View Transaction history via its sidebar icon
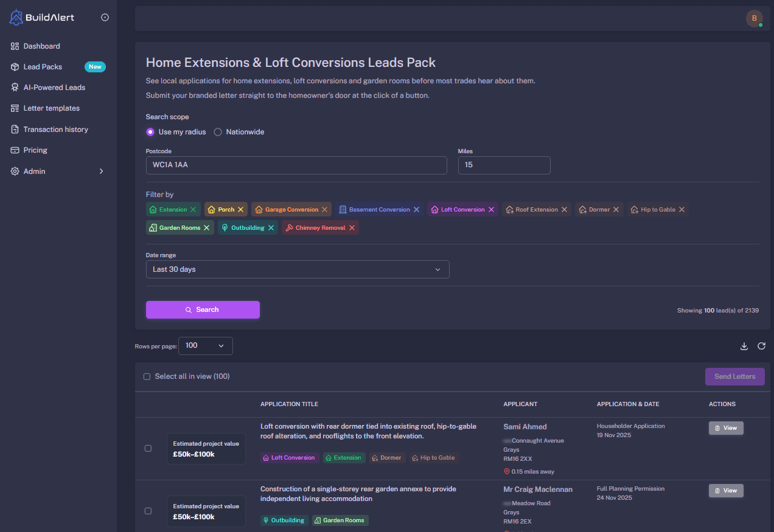 [15, 129]
